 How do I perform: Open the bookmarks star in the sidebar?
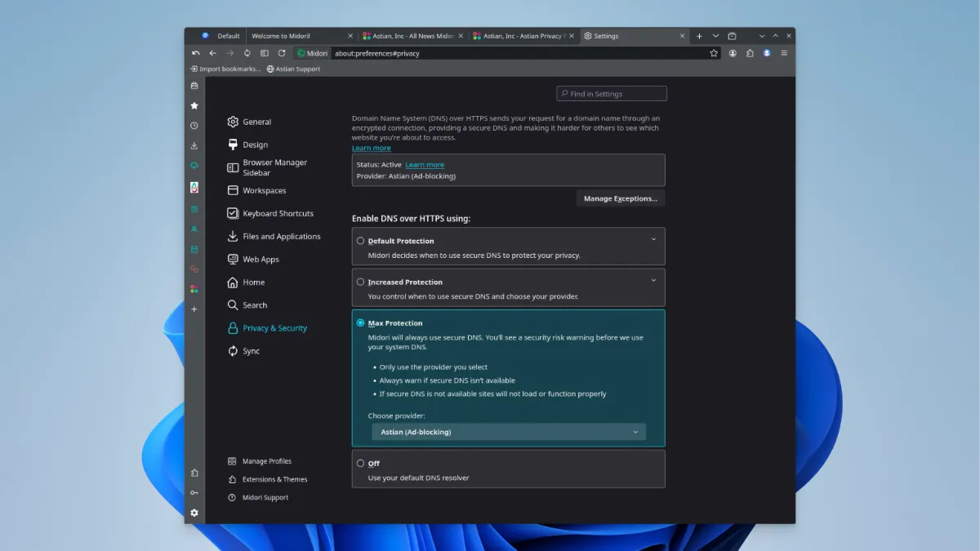[x=194, y=105]
